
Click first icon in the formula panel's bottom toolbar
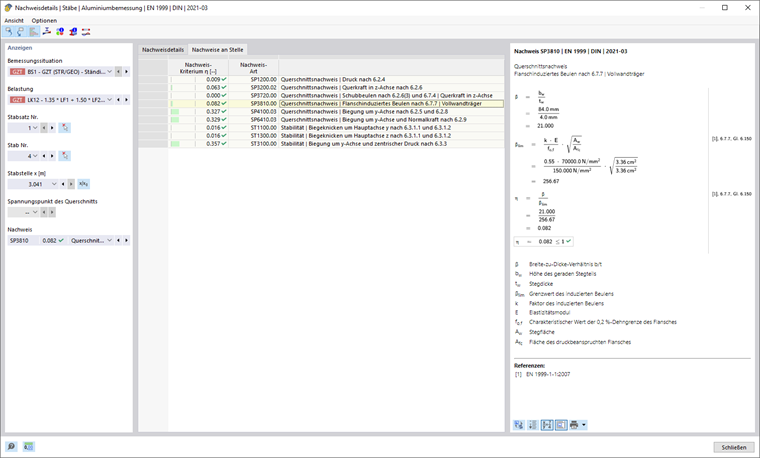[x=519, y=425]
